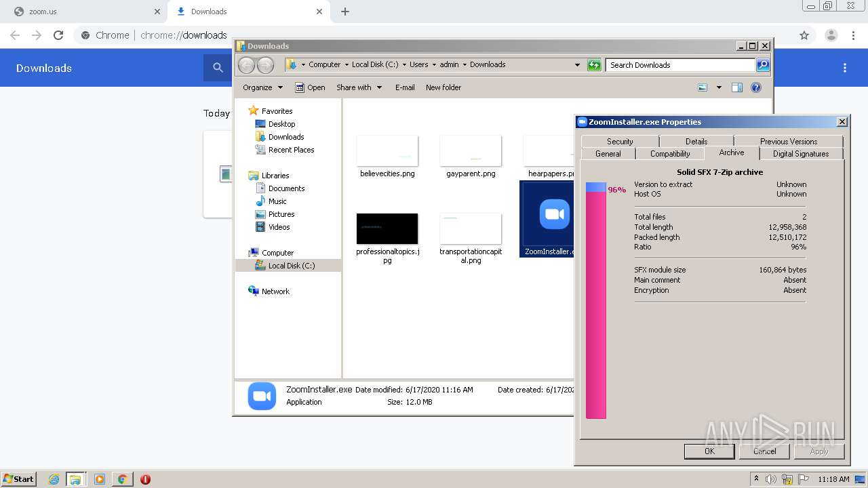The width and height of the screenshot is (868, 488).
Task: Switch to Previous Versions tab
Action: [x=789, y=142]
